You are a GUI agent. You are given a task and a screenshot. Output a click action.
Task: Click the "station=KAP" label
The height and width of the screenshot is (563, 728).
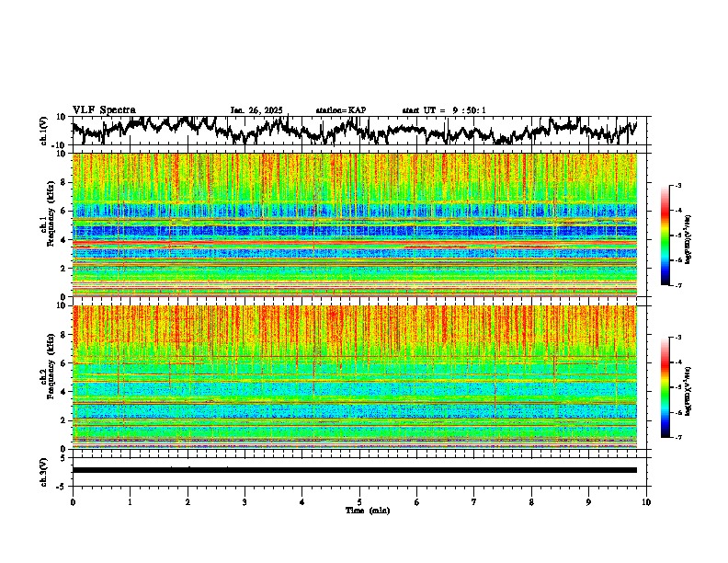tap(341, 110)
